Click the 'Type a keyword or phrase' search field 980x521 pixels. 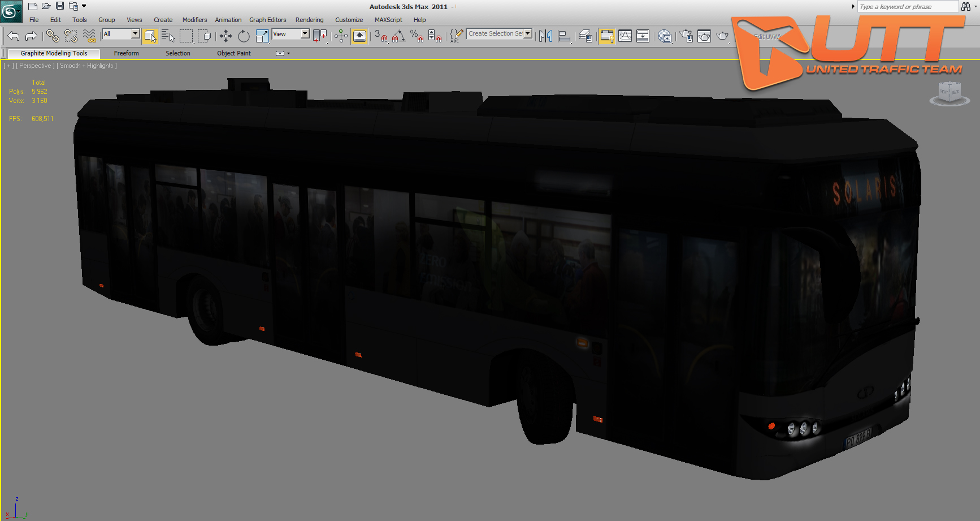908,7
